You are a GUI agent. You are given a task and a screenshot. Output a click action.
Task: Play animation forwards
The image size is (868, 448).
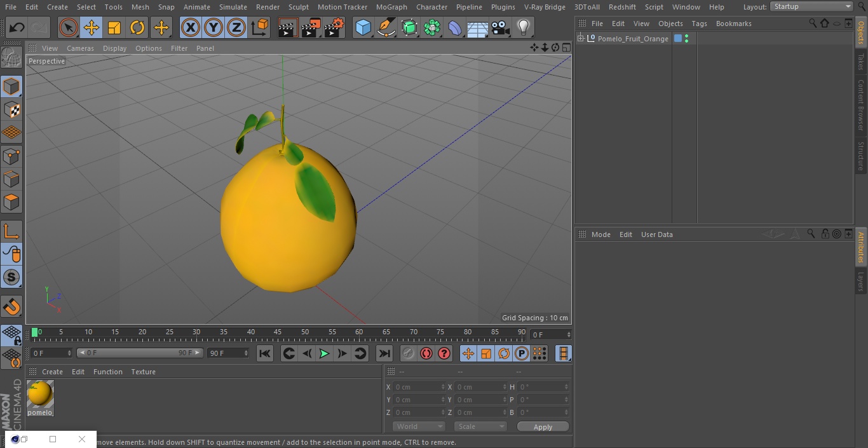(324, 353)
